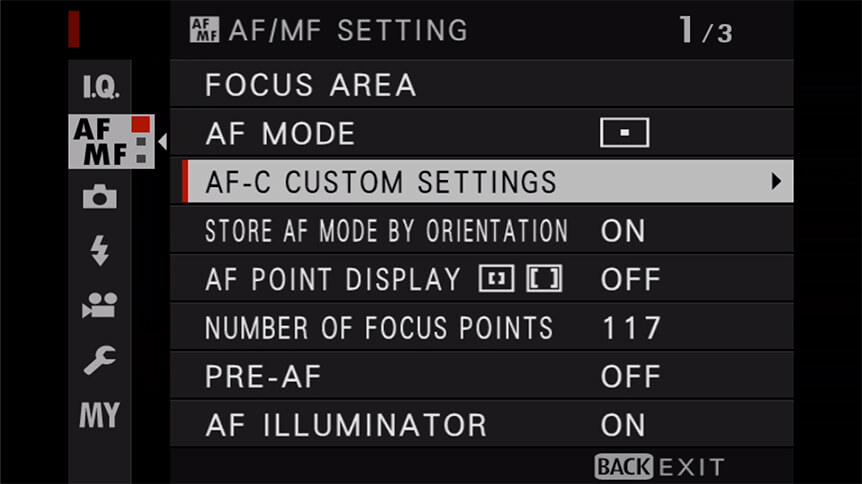The image size is (862, 484).
Task: Open the flash settings tab
Action: (x=100, y=251)
